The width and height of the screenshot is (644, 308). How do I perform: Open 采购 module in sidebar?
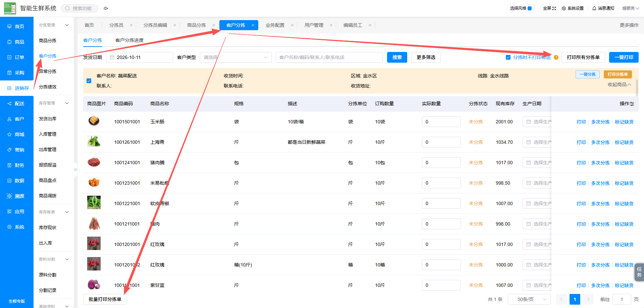click(x=17, y=73)
